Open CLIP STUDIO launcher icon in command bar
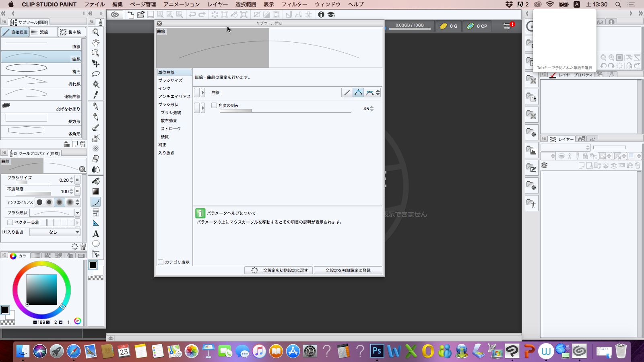Viewport: 644px width, 362px height. [x=115, y=14]
